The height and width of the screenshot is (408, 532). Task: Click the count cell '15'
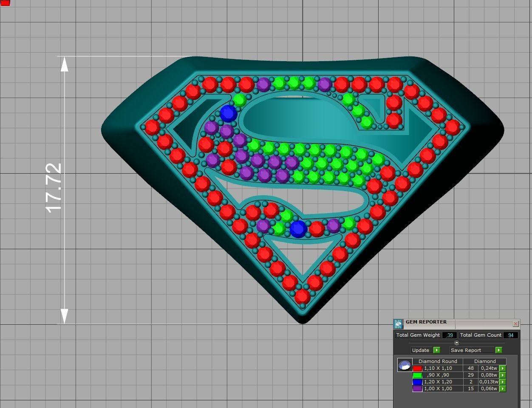pos(471,388)
